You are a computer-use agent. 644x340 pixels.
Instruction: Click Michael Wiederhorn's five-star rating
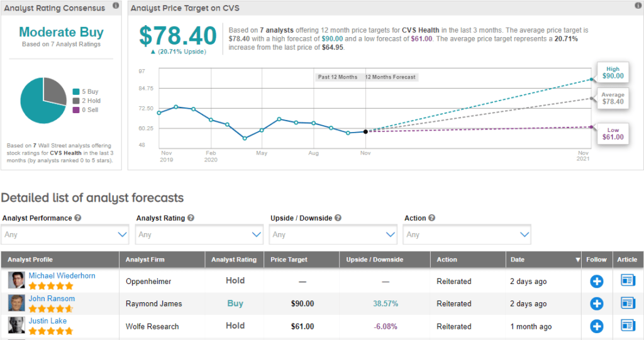pyautogui.click(x=51, y=286)
